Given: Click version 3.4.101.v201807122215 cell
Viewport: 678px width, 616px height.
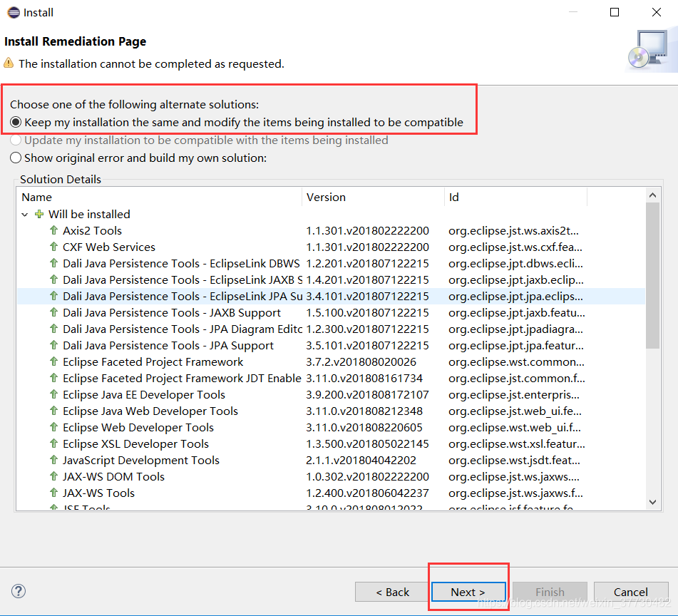Looking at the screenshot, I should 368,296.
